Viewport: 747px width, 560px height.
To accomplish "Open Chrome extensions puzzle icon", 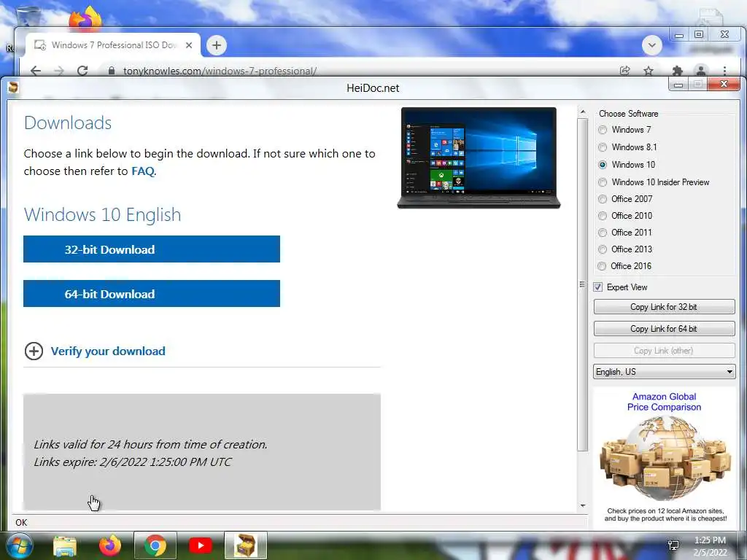I will point(677,71).
